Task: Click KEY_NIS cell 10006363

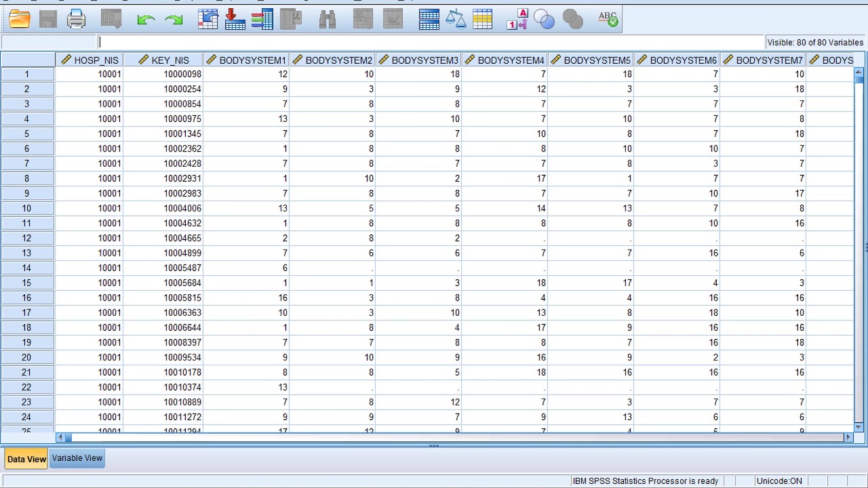Action: coord(163,312)
